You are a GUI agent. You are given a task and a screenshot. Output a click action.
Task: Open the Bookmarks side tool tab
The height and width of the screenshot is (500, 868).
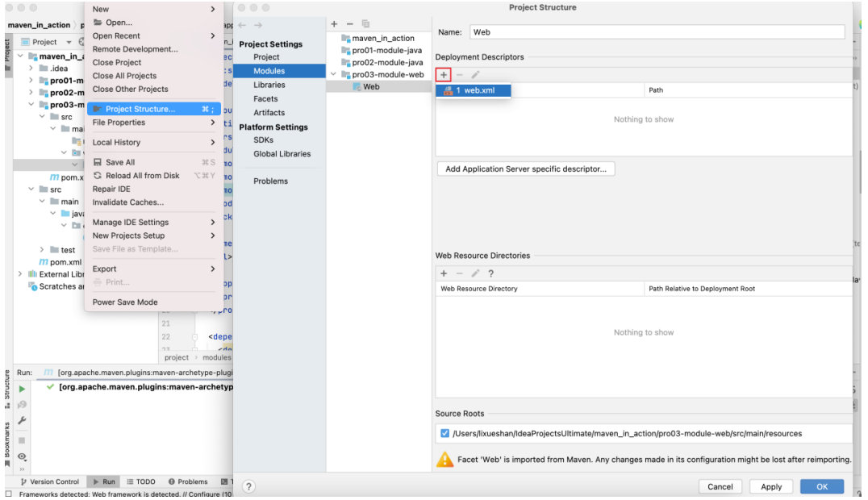pos(7,444)
